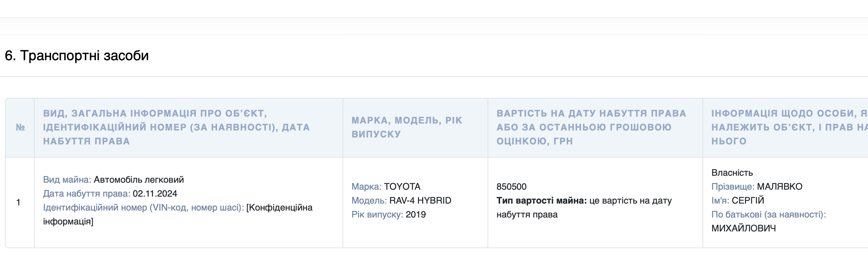The width and height of the screenshot is (868, 261).
Task: Select the text 'Автомобіль легковий'
Action: 139,180
